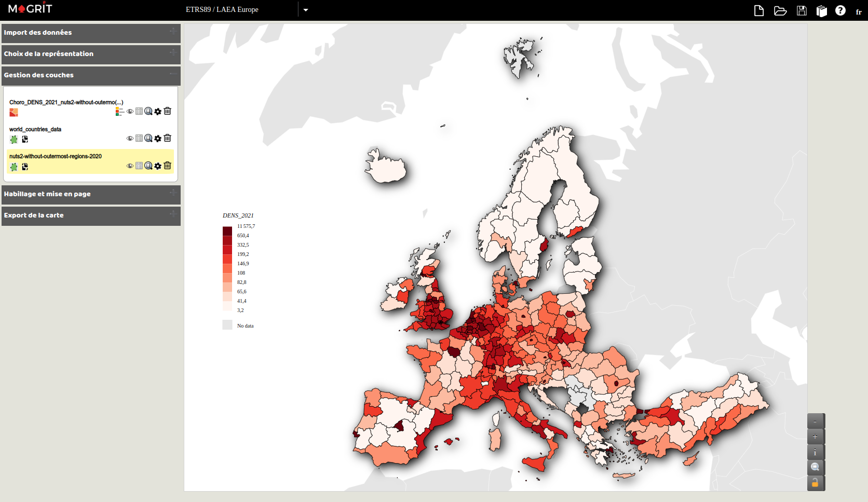Open data table of world_countries_data layer
This screenshot has width=868, height=502.
tap(139, 138)
